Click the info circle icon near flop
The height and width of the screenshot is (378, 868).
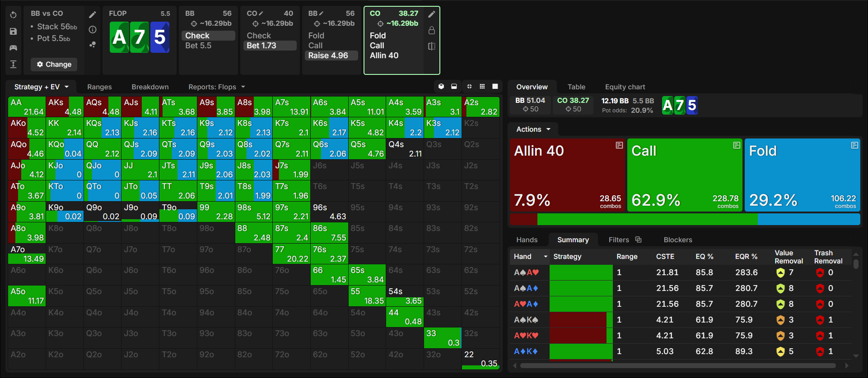pos(93,30)
